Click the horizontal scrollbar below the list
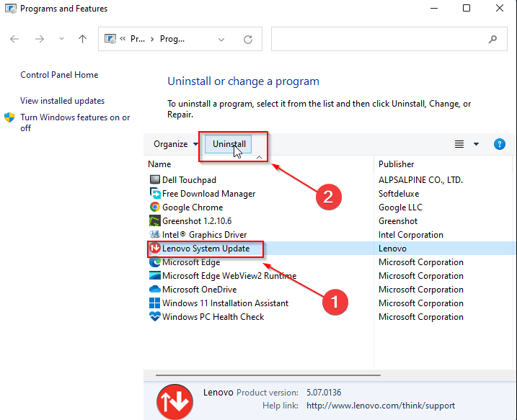 coord(268,375)
